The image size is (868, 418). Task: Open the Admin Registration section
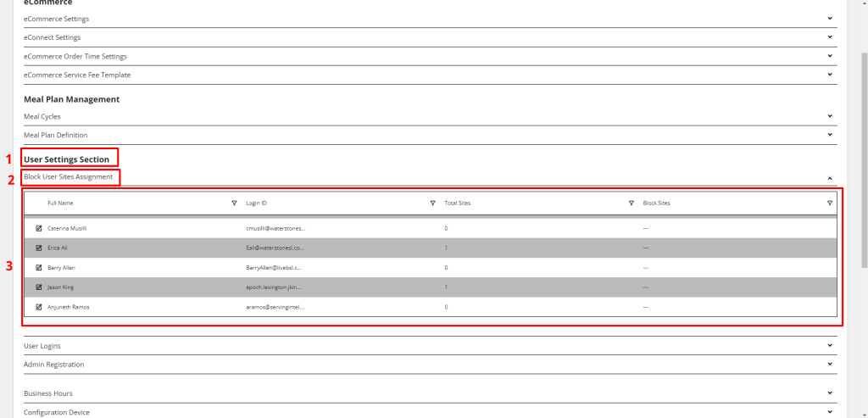point(829,365)
